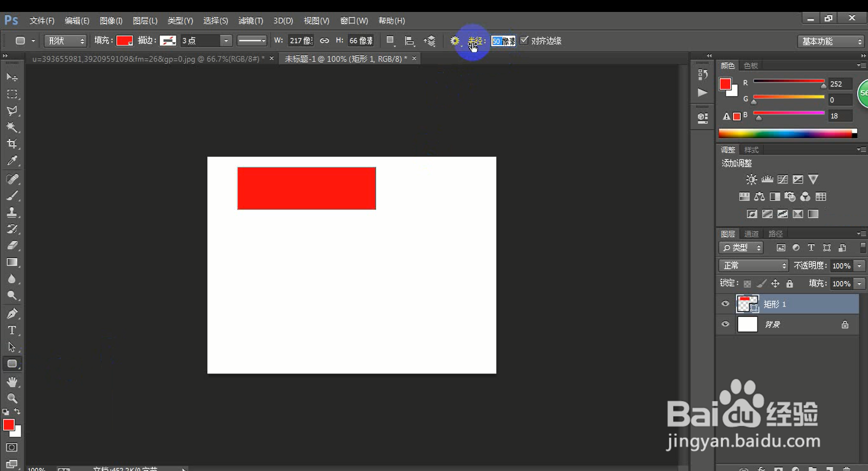Open 滤镜(T) menu

[x=251, y=21]
